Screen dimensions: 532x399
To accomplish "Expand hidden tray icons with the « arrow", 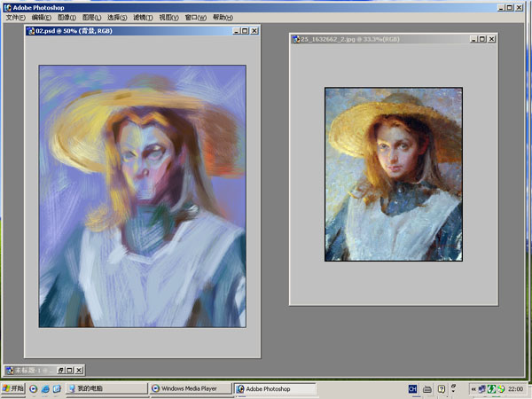I will click(473, 389).
